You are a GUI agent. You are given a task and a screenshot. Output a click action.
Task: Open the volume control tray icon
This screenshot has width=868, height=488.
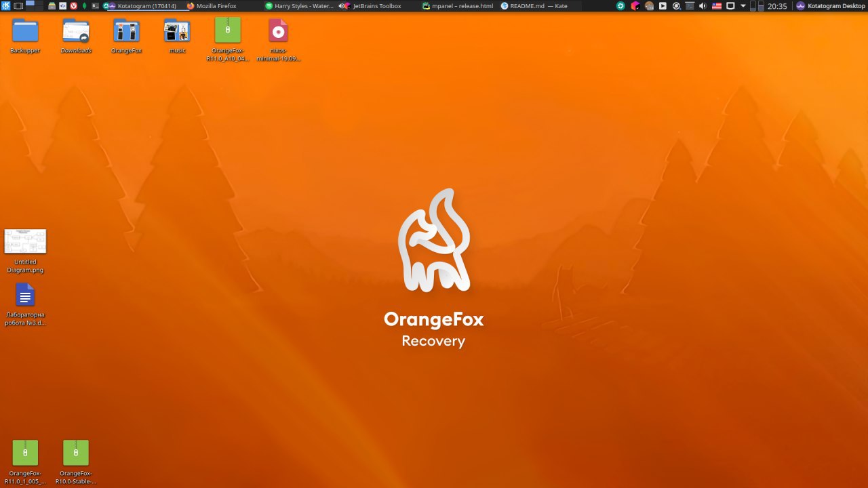[x=703, y=6]
